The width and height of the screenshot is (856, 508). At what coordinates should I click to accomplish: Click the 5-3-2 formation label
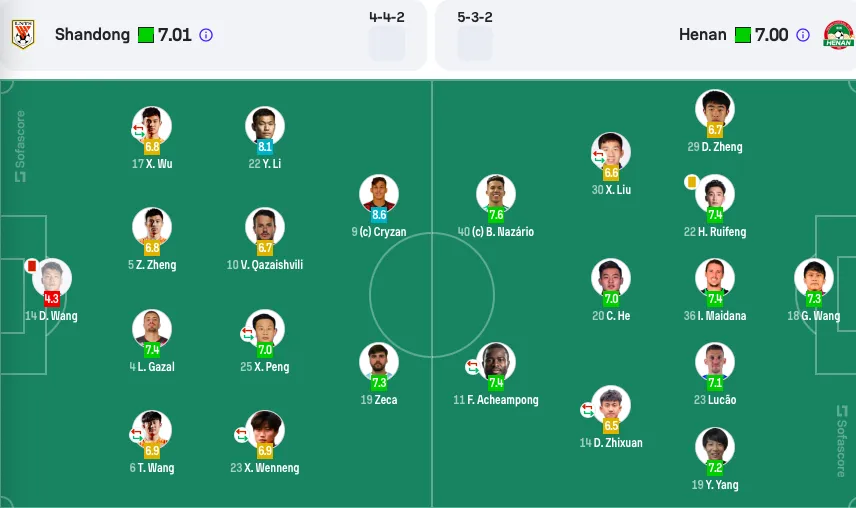tap(474, 17)
